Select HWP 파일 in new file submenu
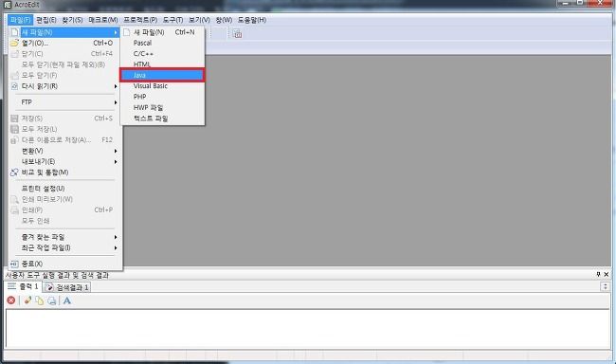This screenshot has height=364, width=616. click(162, 107)
